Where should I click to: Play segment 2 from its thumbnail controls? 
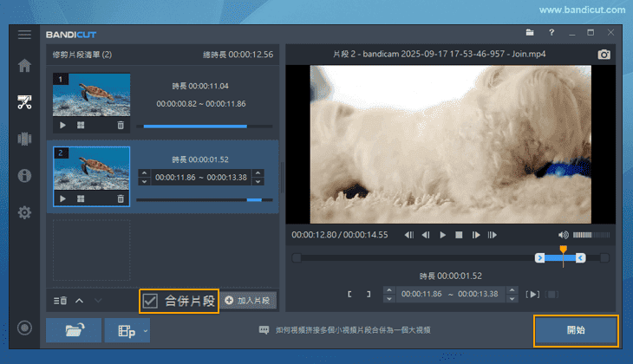pyautogui.click(x=62, y=198)
